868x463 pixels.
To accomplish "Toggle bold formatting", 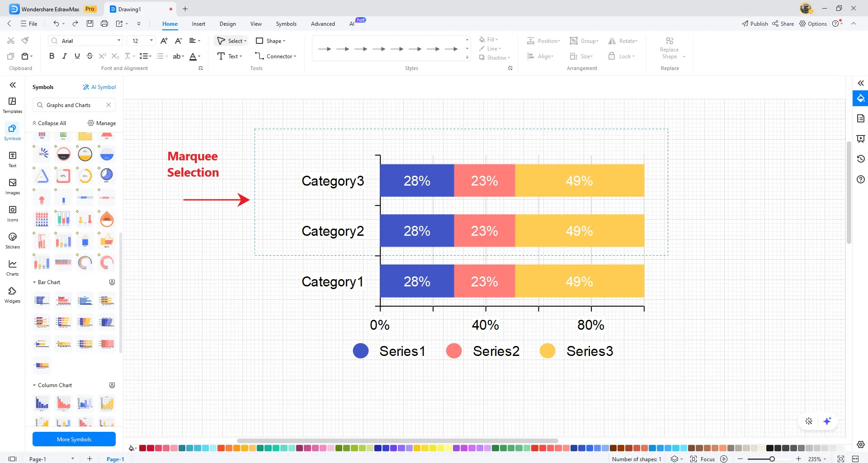I will (x=52, y=56).
